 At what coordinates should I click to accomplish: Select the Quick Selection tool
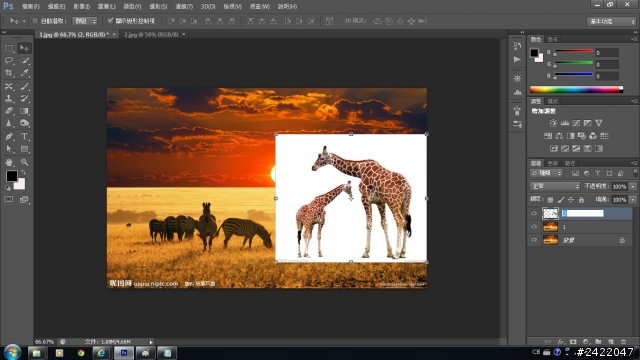click(x=24, y=60)
